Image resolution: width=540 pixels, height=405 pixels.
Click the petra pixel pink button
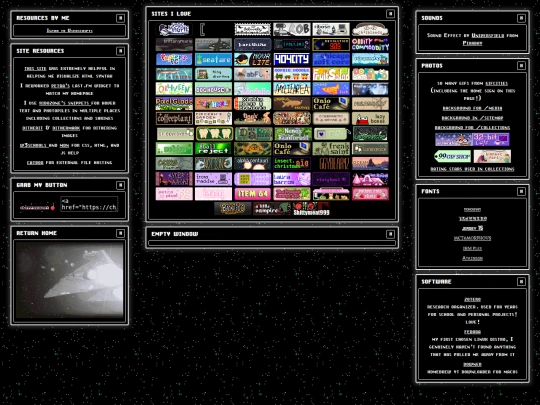tap(174, 194)
